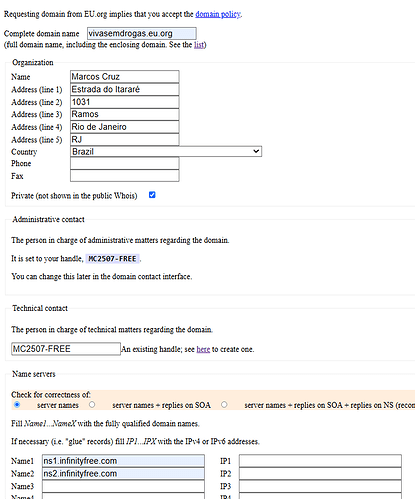Select the 'server names' radio option
Image resolution: width=415 pixels, height=500 pixels.
17,405
